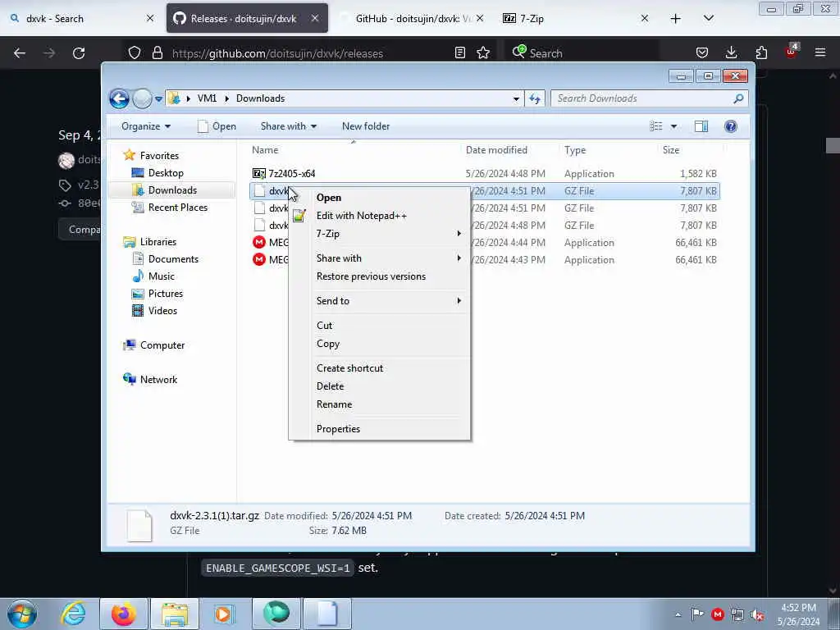
Task: Click the Firefox taskbar icon
Action: 123,614
